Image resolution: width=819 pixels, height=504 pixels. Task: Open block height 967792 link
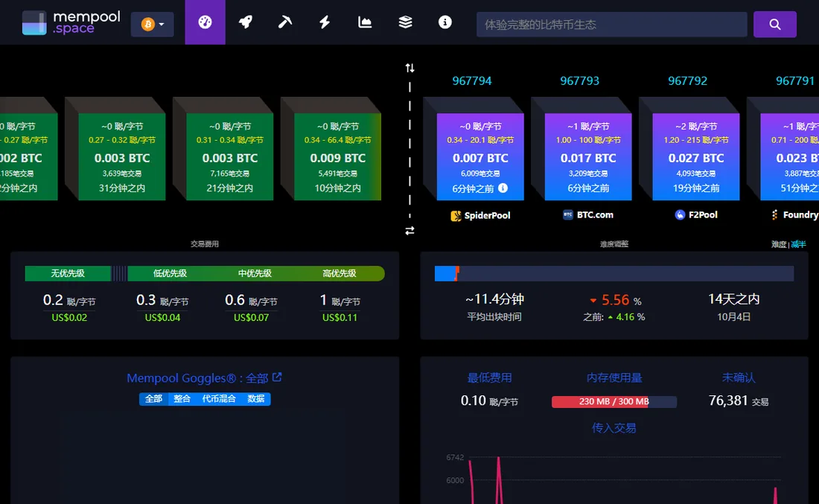coord(687,81)
